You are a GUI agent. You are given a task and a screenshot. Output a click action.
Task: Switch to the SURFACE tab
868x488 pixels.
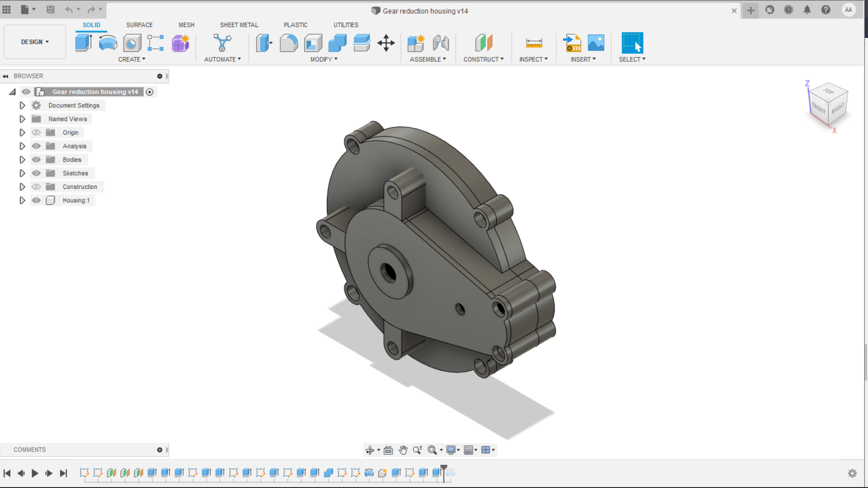coord(139,25)
